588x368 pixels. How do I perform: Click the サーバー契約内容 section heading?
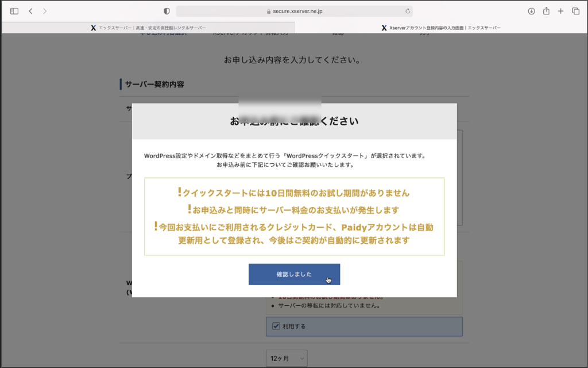pos(154,84)
